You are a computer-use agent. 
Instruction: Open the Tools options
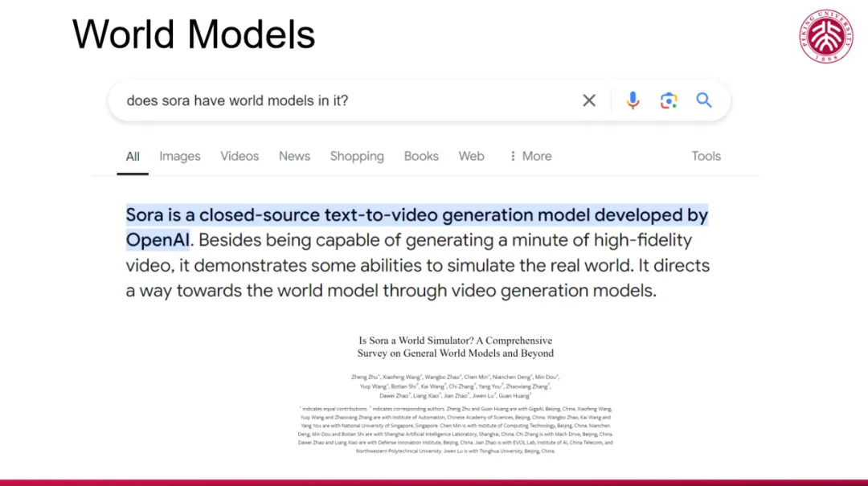click(x=706, y=156)
